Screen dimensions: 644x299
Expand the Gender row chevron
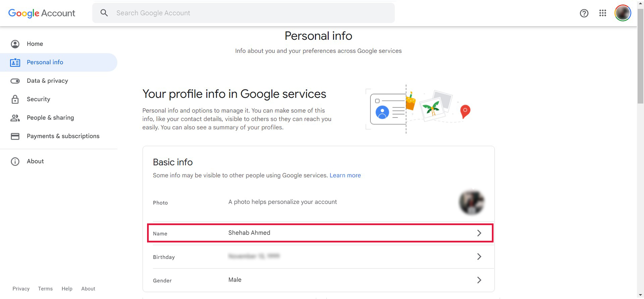click(x=479, y=280)
